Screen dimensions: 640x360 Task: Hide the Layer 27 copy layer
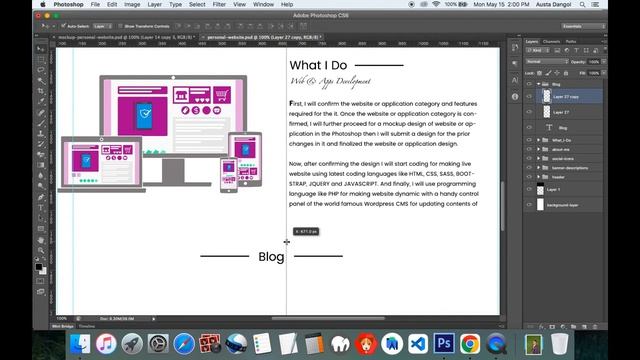click(529, 97)
